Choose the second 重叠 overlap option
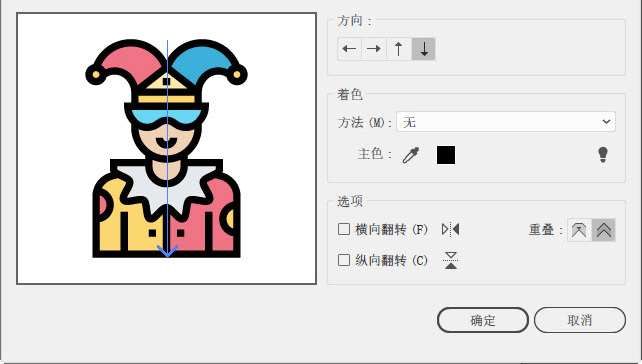Viewport: 642px width, 364px height. pos(604,230)
